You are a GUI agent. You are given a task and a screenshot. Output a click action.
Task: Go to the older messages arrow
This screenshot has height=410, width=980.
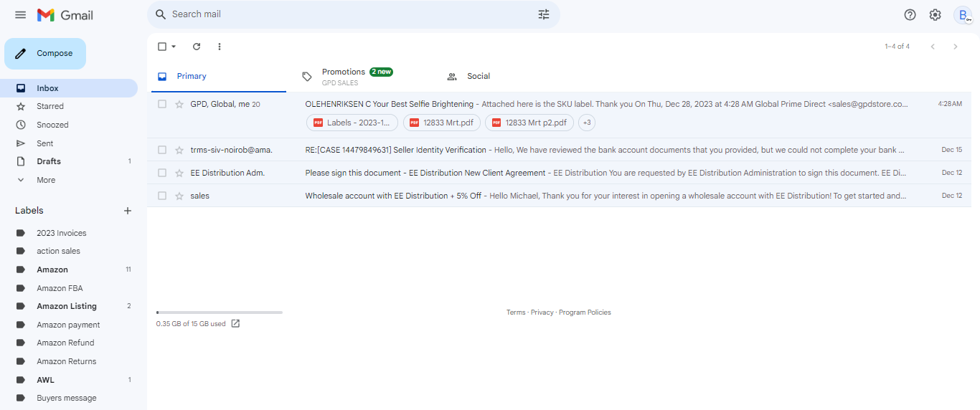[955, 47]
